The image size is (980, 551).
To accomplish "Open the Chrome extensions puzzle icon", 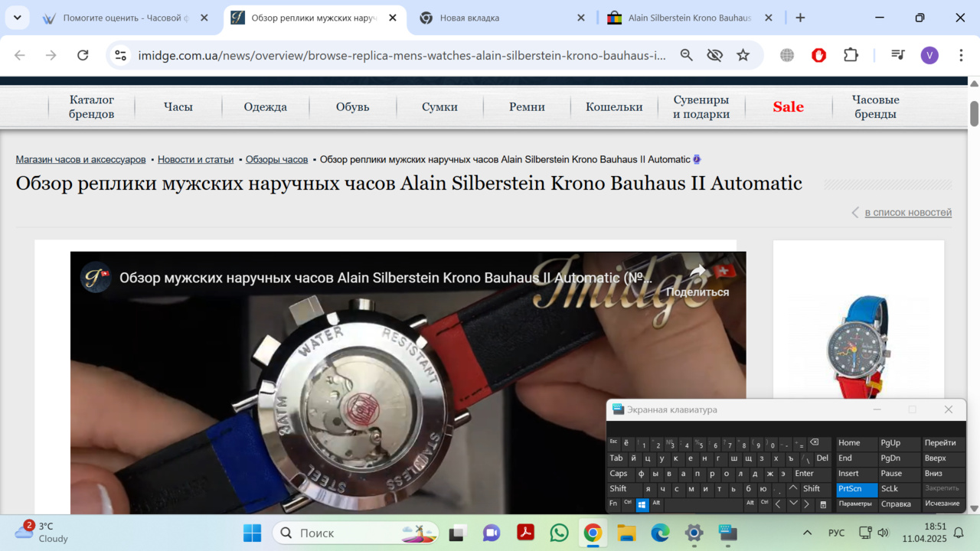I will click(x=851, y=55).
